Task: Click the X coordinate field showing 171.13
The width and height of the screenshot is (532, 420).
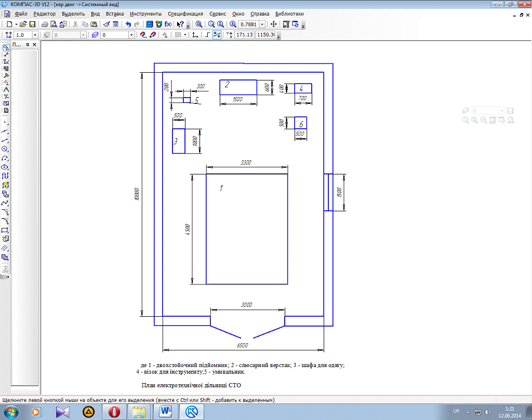Action: [x=244, y=35]
